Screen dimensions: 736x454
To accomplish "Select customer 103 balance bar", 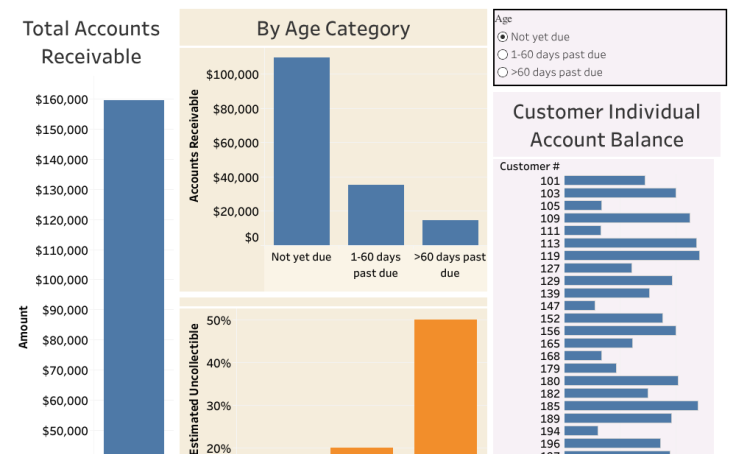I will click(x=620, y=193).
